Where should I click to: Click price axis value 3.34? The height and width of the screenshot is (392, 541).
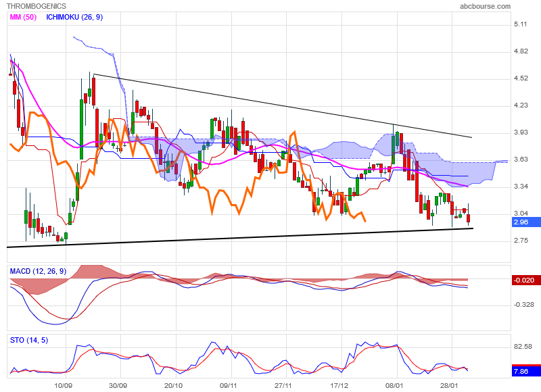tap(521, 187)
